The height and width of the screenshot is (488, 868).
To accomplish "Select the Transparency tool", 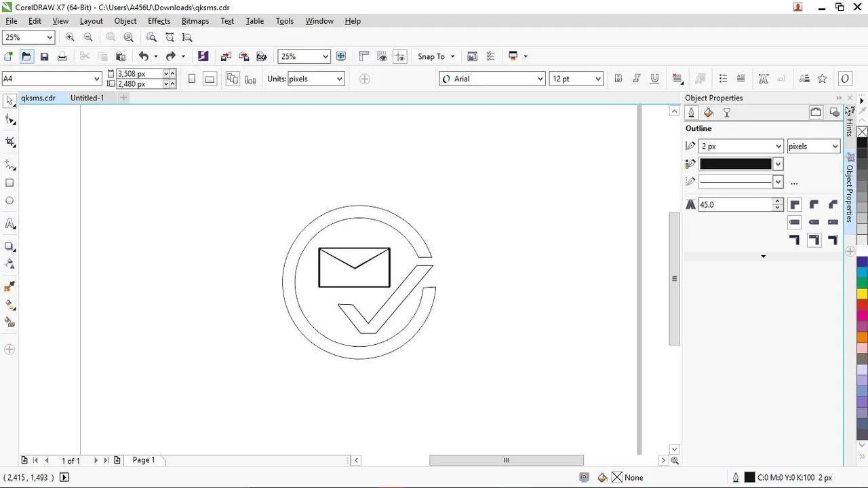I will tap(9, 264).
